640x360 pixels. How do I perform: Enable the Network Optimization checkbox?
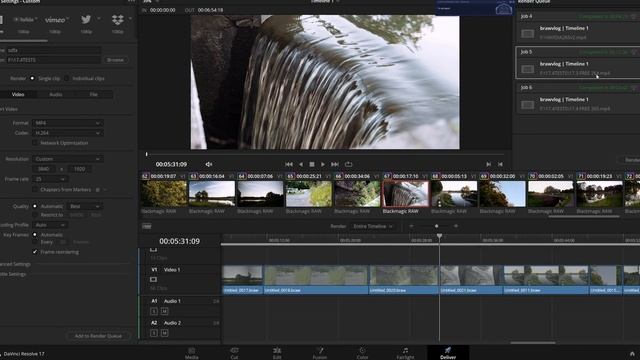(x=35, y=143)
